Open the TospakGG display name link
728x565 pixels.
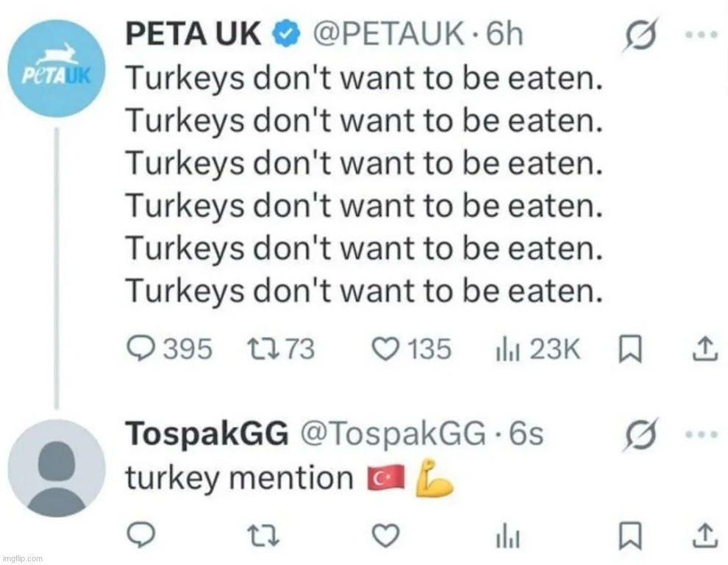[x=207, y=434]
